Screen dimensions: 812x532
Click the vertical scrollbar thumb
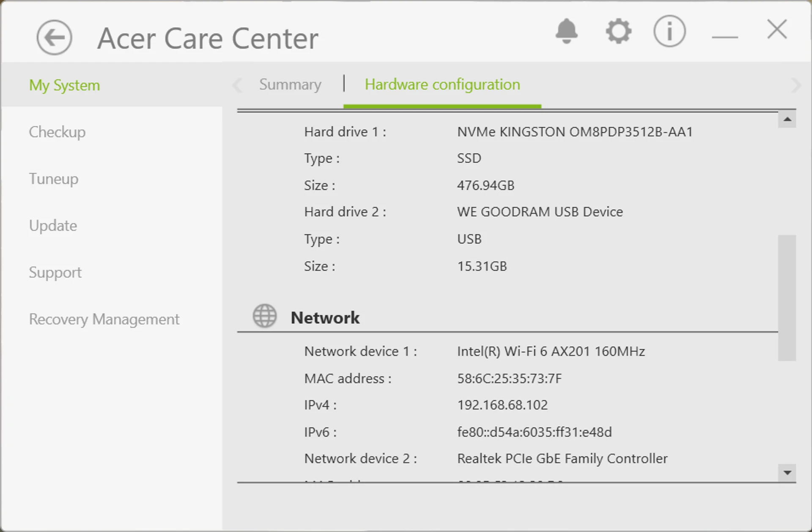pyautogui.click(x=787, y=298)
